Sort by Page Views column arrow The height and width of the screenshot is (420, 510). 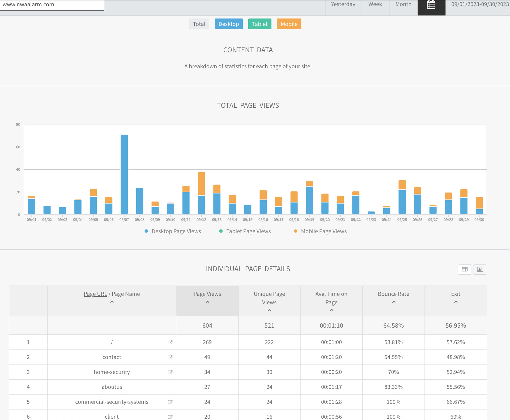click(207, 302)
